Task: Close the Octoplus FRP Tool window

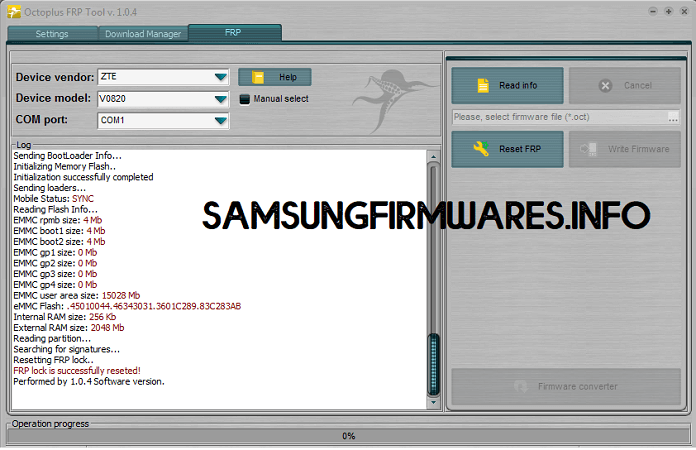Action: pyautogui.click(x=684, y=12)
